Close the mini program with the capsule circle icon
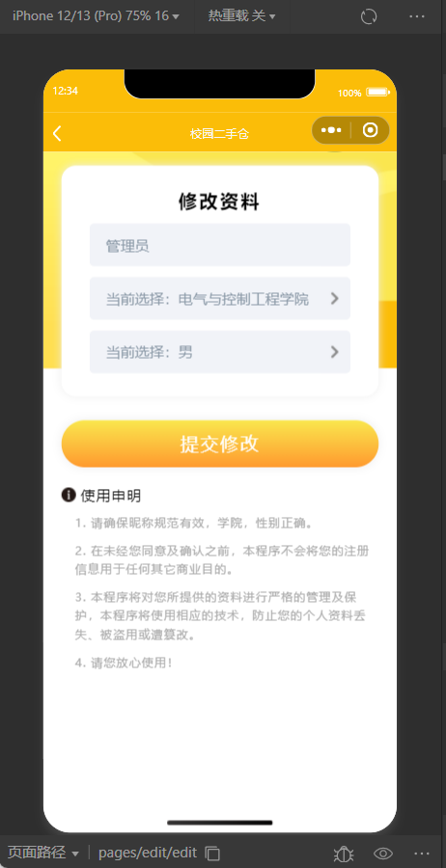The height and width of the screenshot is (868, 446). tap(370, 130)
